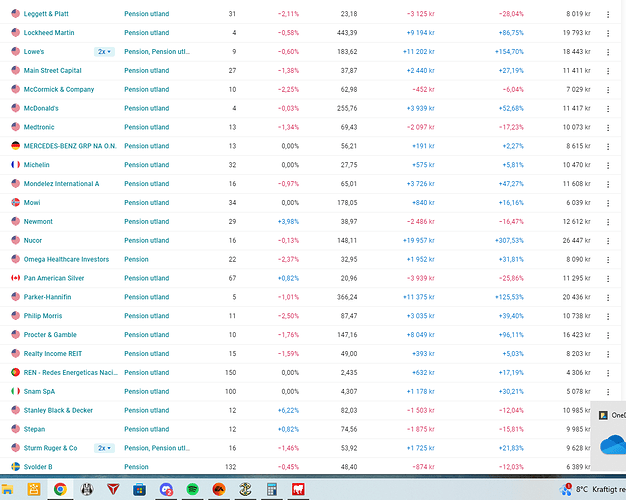This screenshot has height=500, width=626.
Task: Click the kebab menu on Nucor row
Action: (x=608, y=240)
